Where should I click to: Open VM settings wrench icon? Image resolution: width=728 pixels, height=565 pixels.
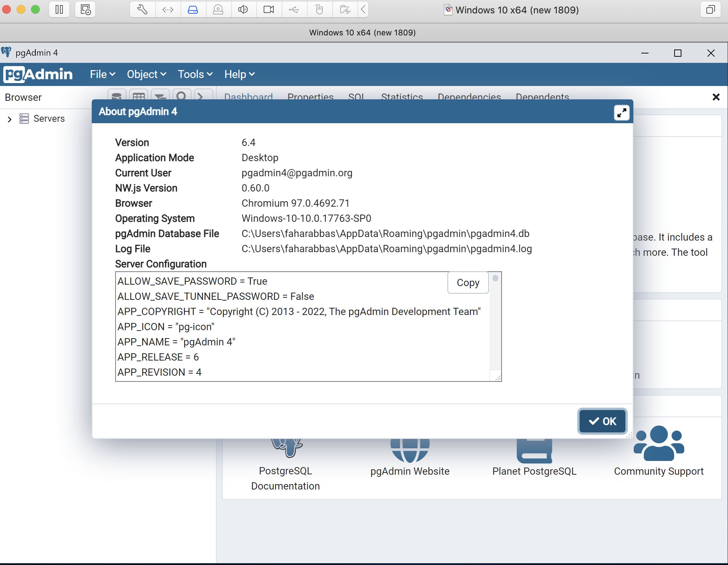(142, 10)
